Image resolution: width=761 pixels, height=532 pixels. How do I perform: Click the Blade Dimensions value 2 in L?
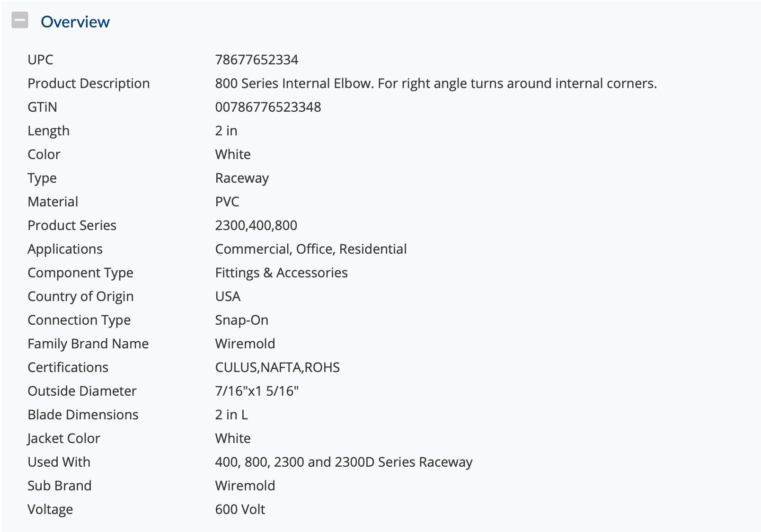[x=231, y=415]
